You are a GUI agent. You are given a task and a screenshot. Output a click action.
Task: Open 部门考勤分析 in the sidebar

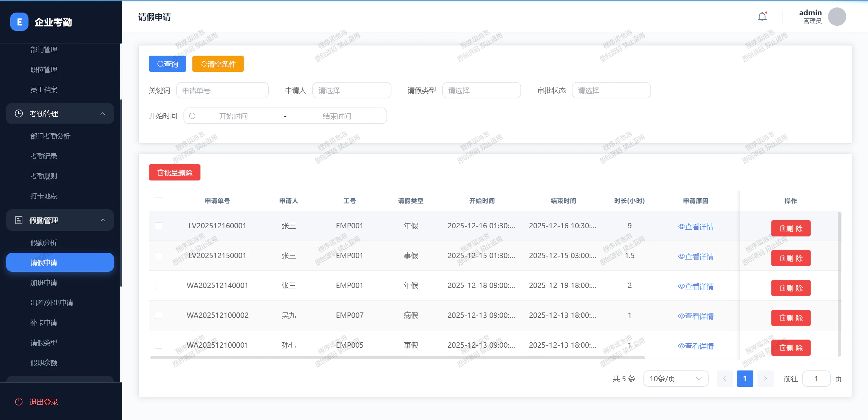coord(50,136)
